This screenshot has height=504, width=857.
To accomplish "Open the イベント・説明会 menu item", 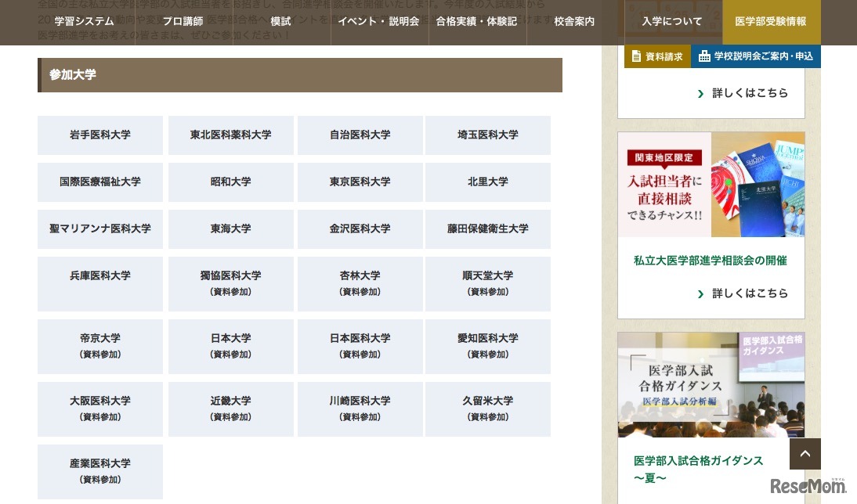I will click(378, 22).
